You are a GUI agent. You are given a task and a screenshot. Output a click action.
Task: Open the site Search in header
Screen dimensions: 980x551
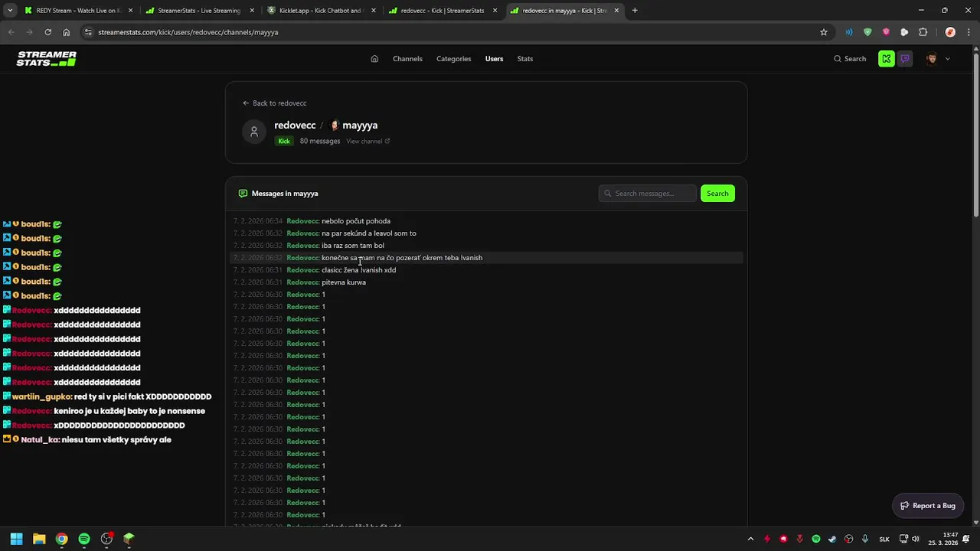850,59
